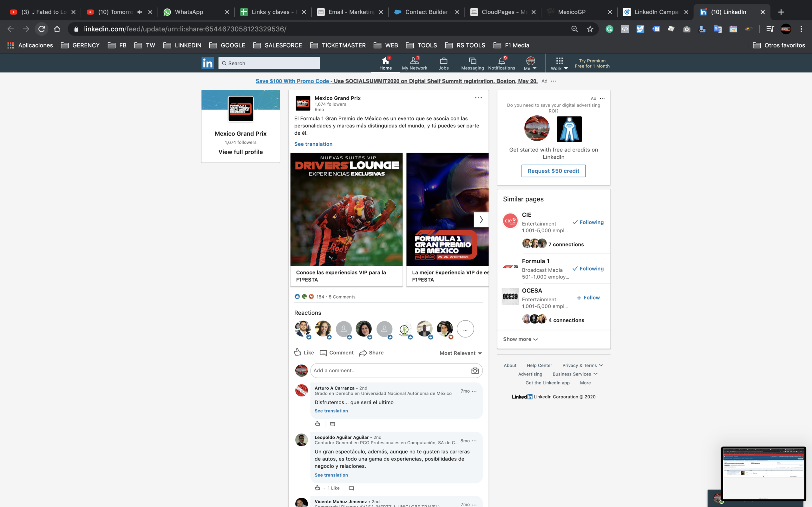
Task: Open My Network icon
Action: pyautogui.click(x=414, y=61)
